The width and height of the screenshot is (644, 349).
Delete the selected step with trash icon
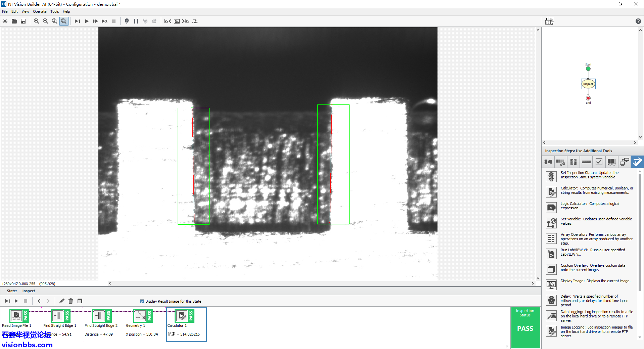71,301
